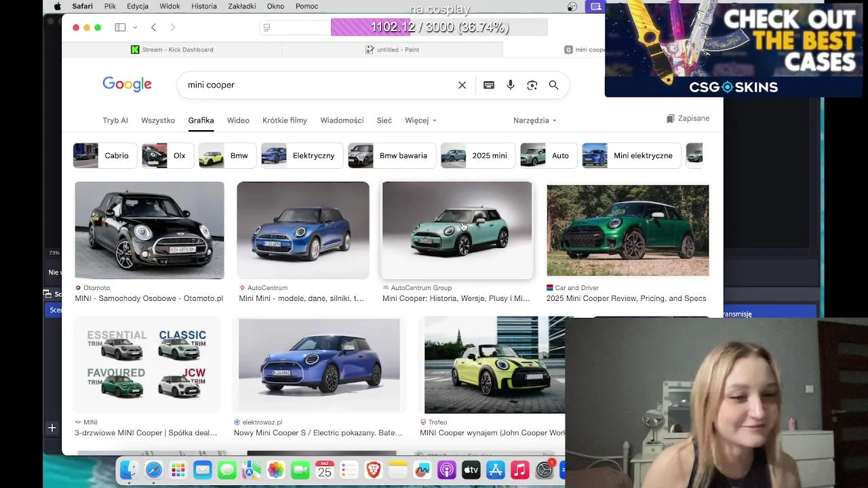868x488 pixels.
Task: Clear the search box with the X icon
Action: point(462,85)
